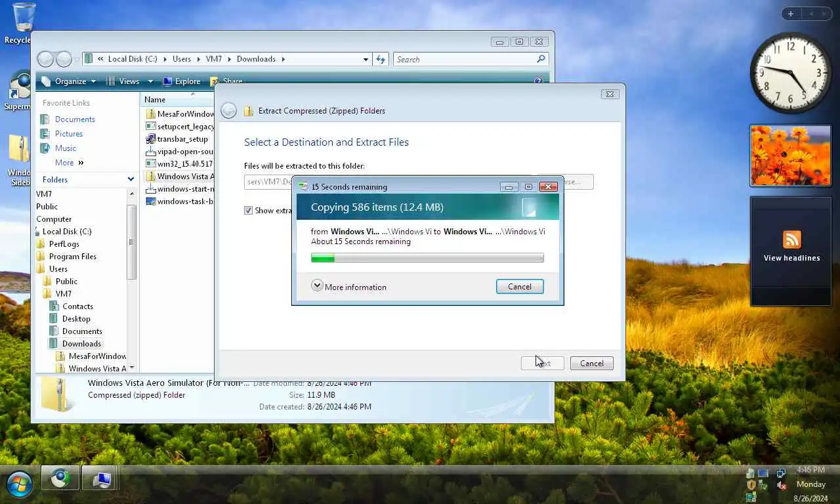Viewport: 840px width, 504px height.
Task: Select PerfLogs in folder tree
Action: pyautogui.click(x=64, y=244)
